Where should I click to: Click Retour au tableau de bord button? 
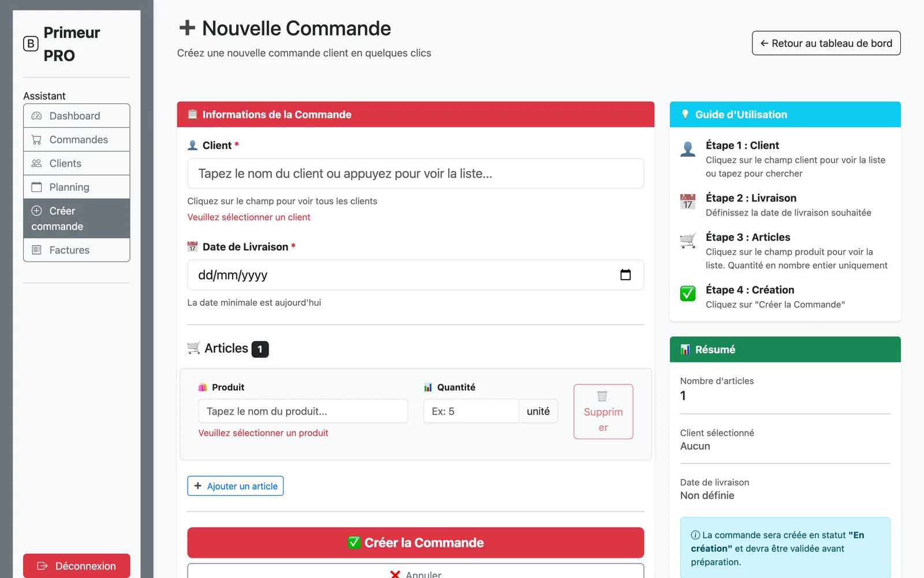pyautogui.click(x=826, y=43)
